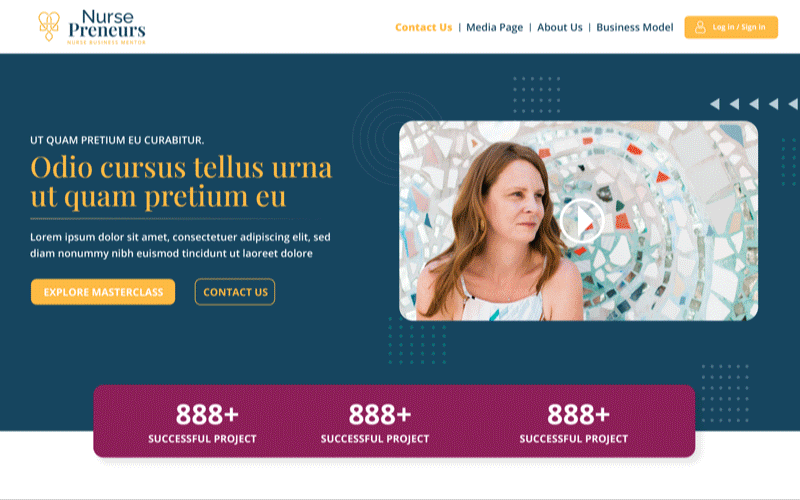Click the fourth white triangle arrow icon
Screen dimensions: 800x500
[x=773, y=104]
